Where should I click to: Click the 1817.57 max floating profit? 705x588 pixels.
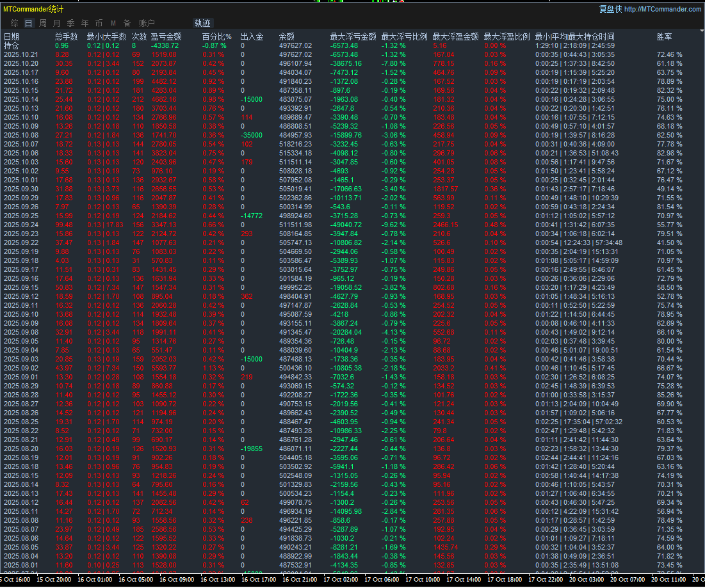(x=446, y=189)
